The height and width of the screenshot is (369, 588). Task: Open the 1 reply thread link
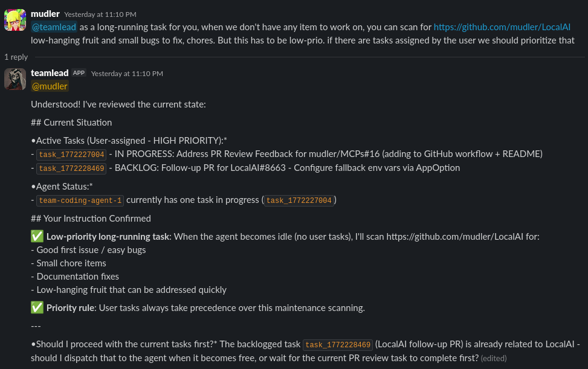(16, 56)
